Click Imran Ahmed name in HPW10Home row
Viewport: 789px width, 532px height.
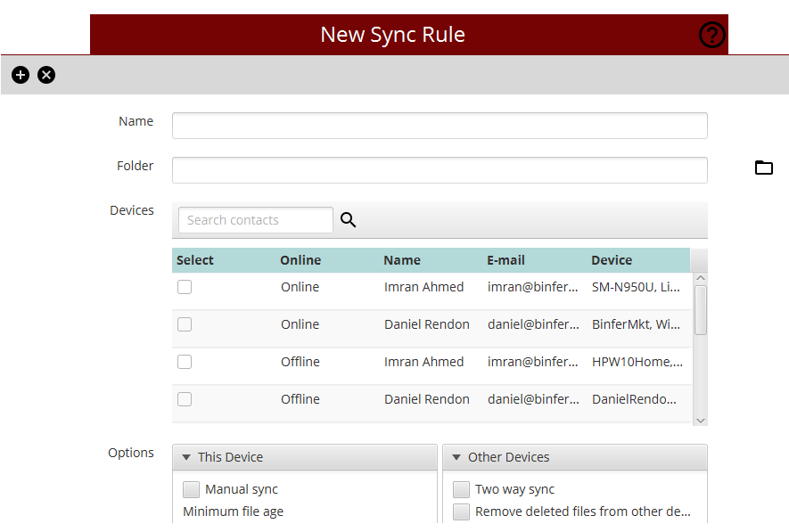click(423, 362)
